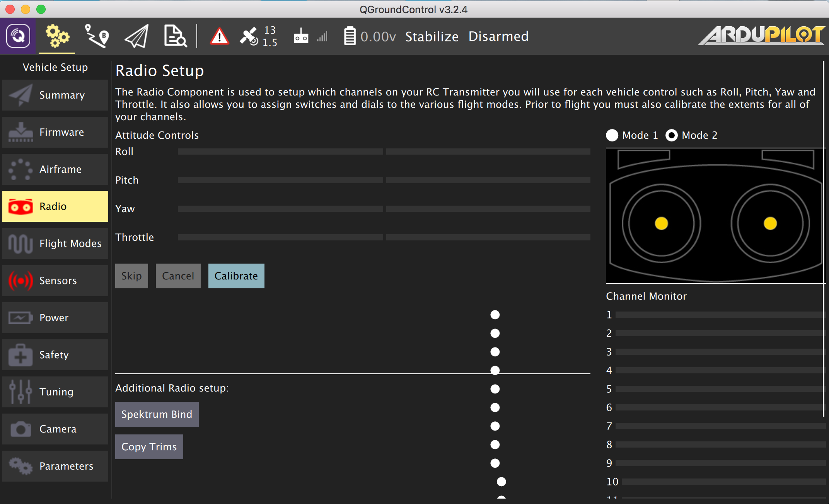Click the QGroundControl application logo icon
Image resolution: width=829 pixels, height=504 pixels.
tap(18, 36)
